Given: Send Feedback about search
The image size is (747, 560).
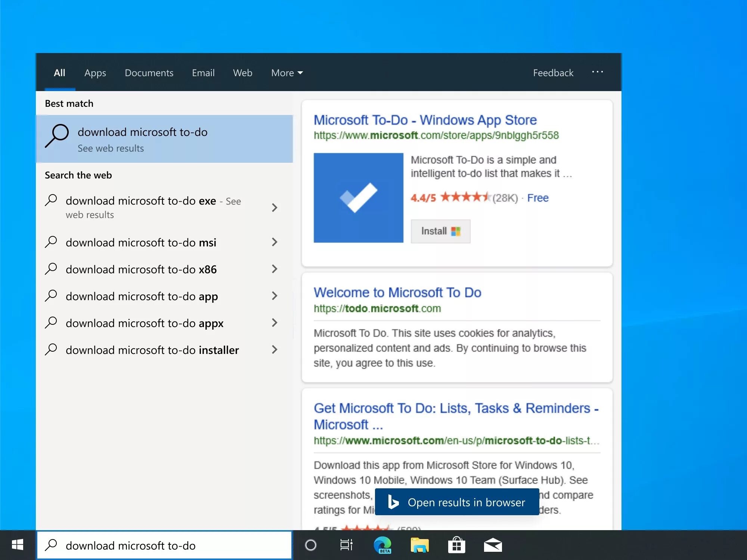Looking at the screenshot, I should [553, 73].
